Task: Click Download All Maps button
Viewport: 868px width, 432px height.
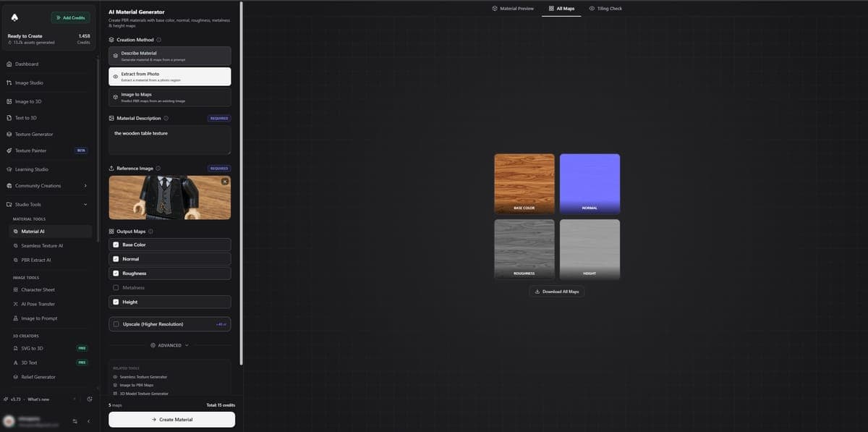Action: coord(557,292)
